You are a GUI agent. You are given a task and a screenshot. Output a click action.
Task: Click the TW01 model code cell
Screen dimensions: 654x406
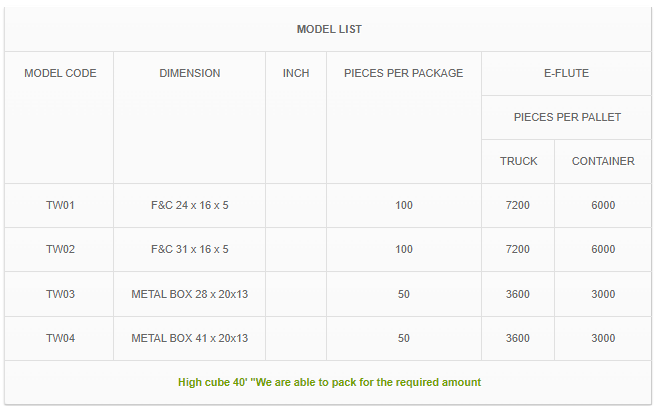click(x=60, y=205)
